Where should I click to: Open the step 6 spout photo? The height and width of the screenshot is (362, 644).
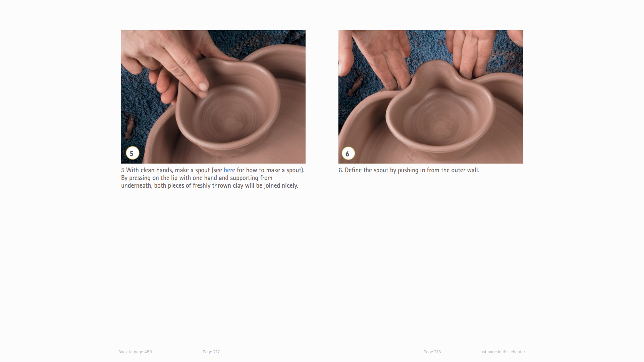coord(431,97)
